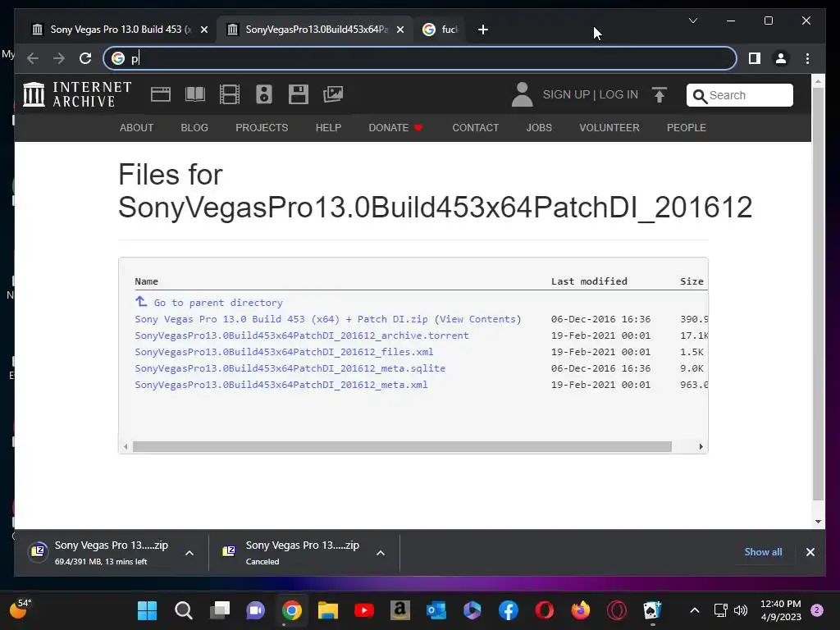The height and width of the screenshot is (630, 840).
Task: Open the _meta.xml file link
Action: [x=281, y=385]
